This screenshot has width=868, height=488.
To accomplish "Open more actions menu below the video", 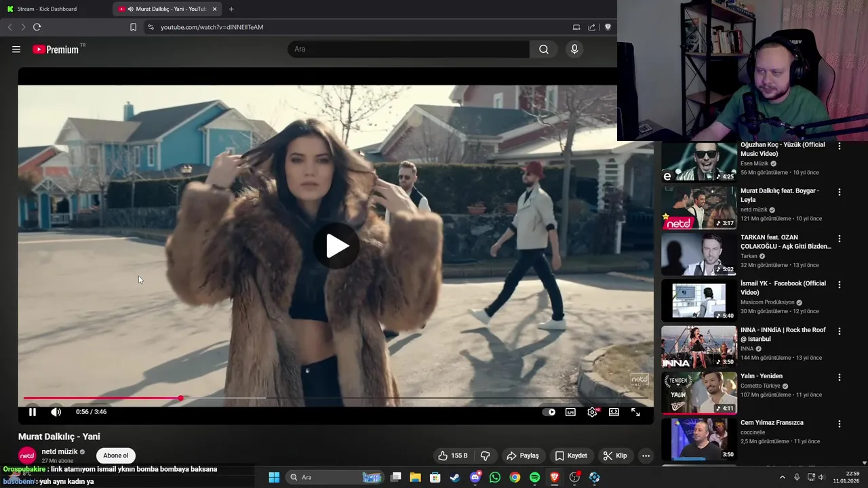I will click(646, 455).
